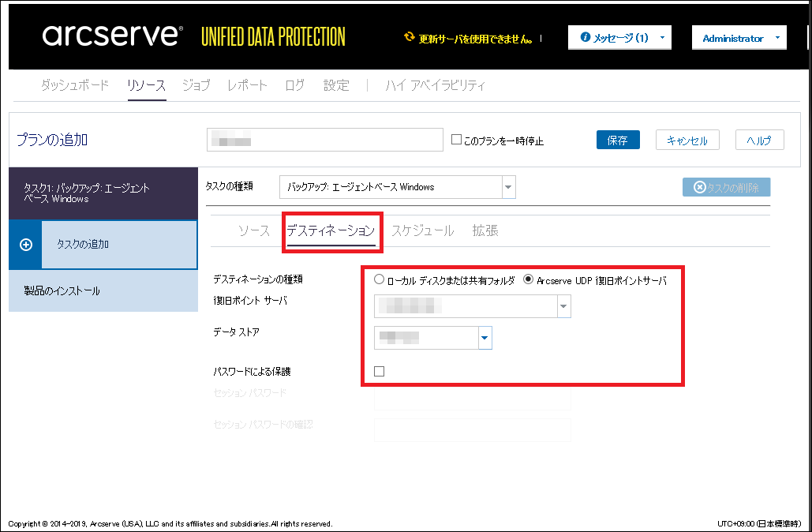Open the 設定 menu

tap(336, 85)
